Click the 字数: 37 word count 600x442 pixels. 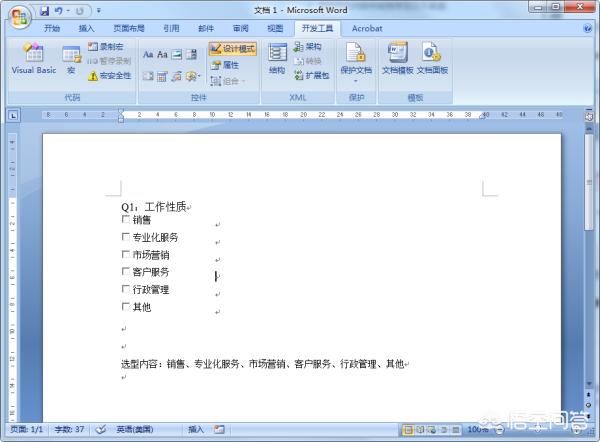pyautogui.click(x=69, y=429)
